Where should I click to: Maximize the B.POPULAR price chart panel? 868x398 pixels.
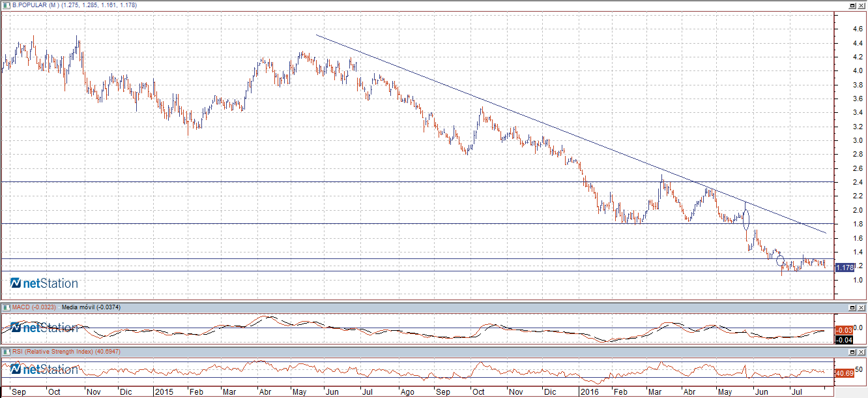pos(852,5)
